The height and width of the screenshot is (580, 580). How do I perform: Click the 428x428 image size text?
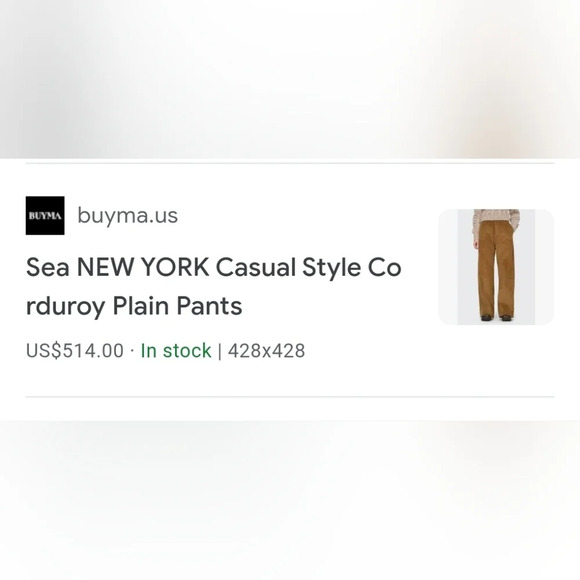pos(266,350)
